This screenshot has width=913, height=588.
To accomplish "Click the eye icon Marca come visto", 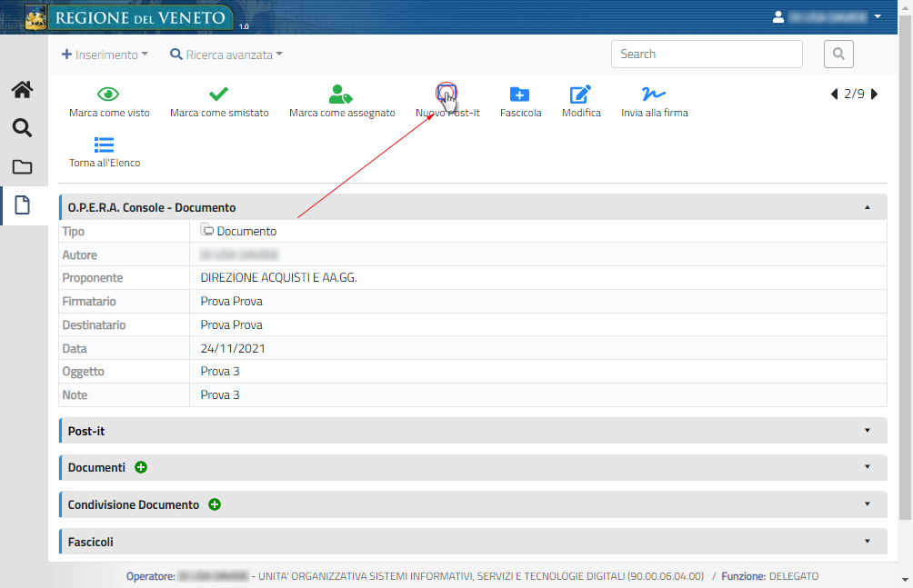I will tap(109, 94).
